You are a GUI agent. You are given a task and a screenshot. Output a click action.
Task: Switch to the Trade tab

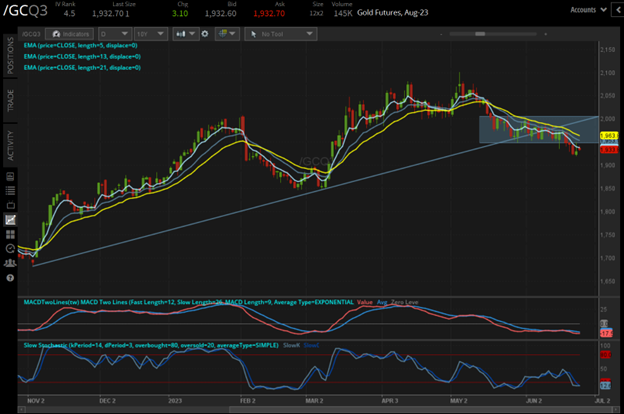click(9, 101)
